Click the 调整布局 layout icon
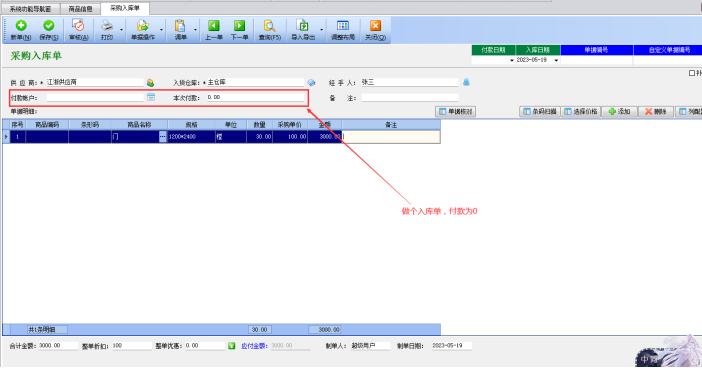 click(x=343, y=26)
